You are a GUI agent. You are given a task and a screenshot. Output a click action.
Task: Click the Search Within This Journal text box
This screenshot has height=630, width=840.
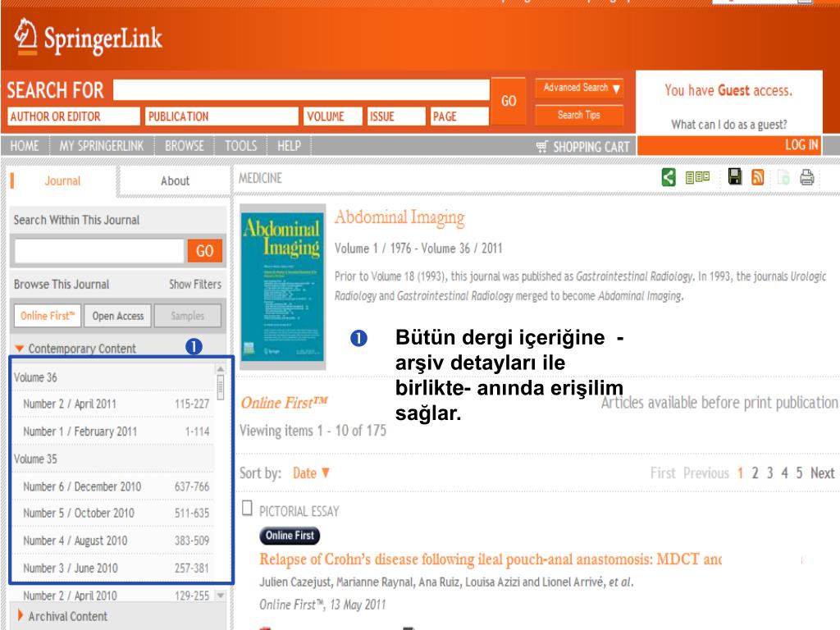coord(99,251)
